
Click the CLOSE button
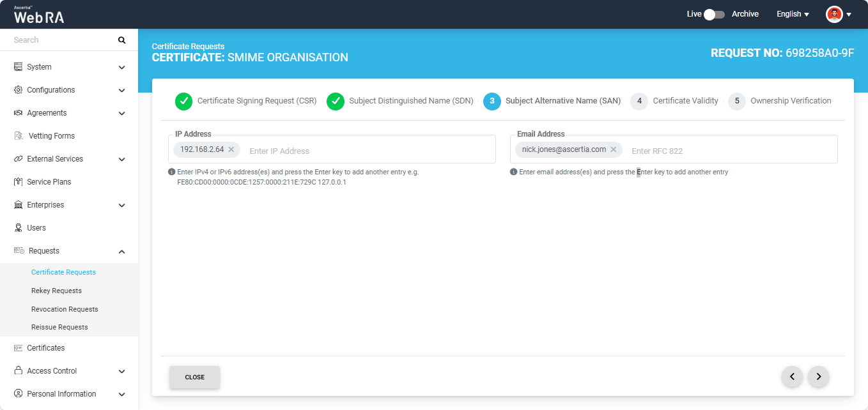tap(194, 377)
